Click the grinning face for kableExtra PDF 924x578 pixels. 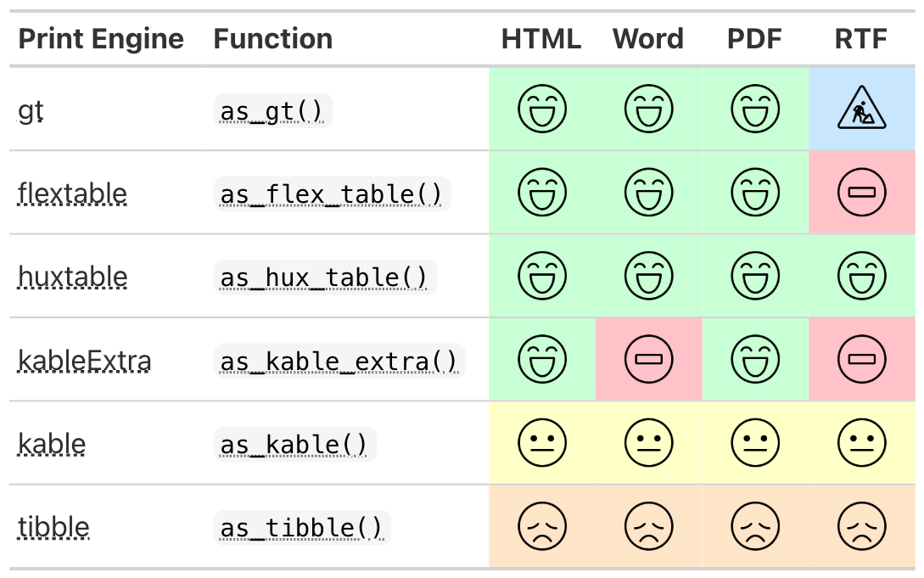(754, 360)
